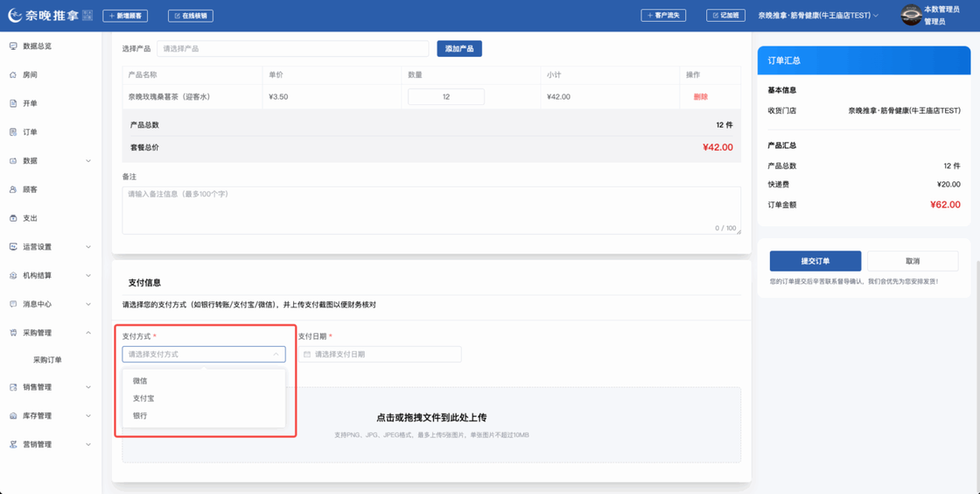
Task: Click the 添加产品 button
Action: (459, 49)
